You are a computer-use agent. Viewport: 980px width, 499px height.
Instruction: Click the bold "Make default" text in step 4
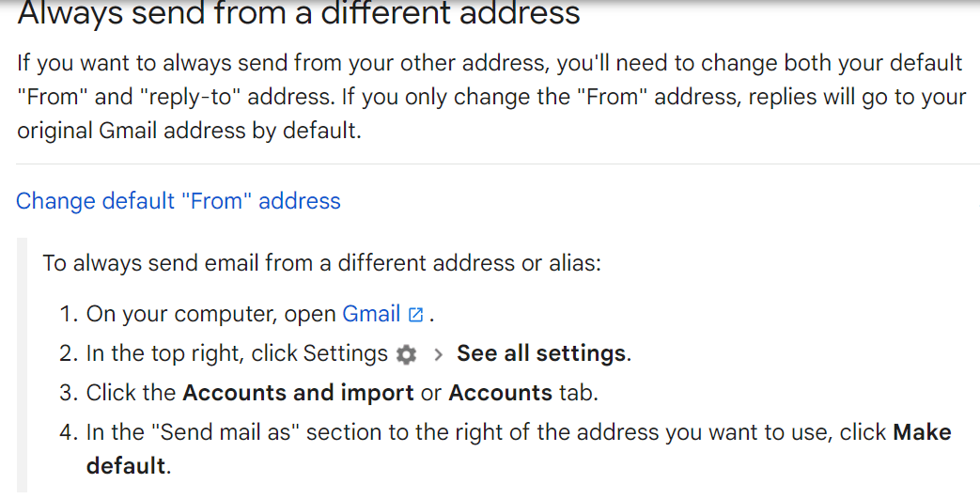(x=922, y=432)
